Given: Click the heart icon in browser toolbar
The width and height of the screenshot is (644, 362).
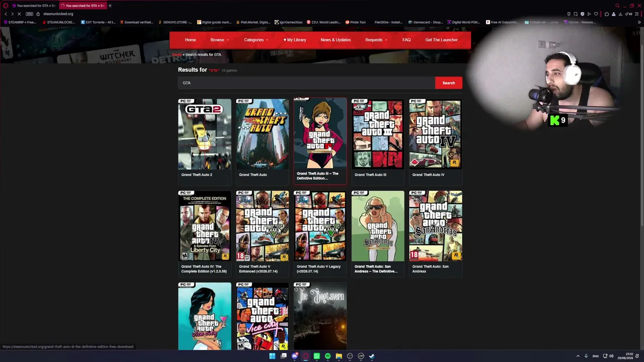Looking at the screenshot, I should pos(596,14).
